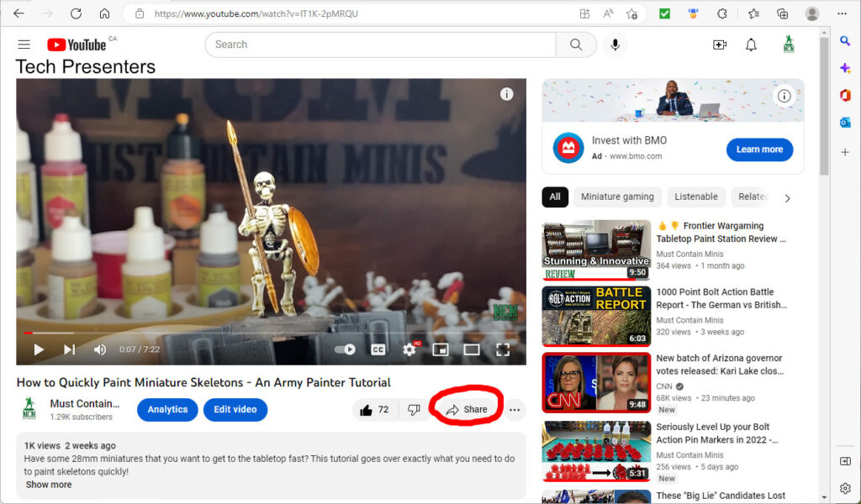
Task: Open video settings gear in player
Action: pyautogui.click(x=409, y=349)
